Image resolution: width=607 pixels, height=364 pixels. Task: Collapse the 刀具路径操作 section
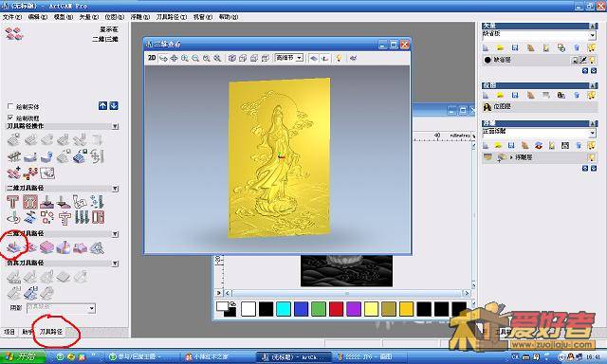pos(116,126)
